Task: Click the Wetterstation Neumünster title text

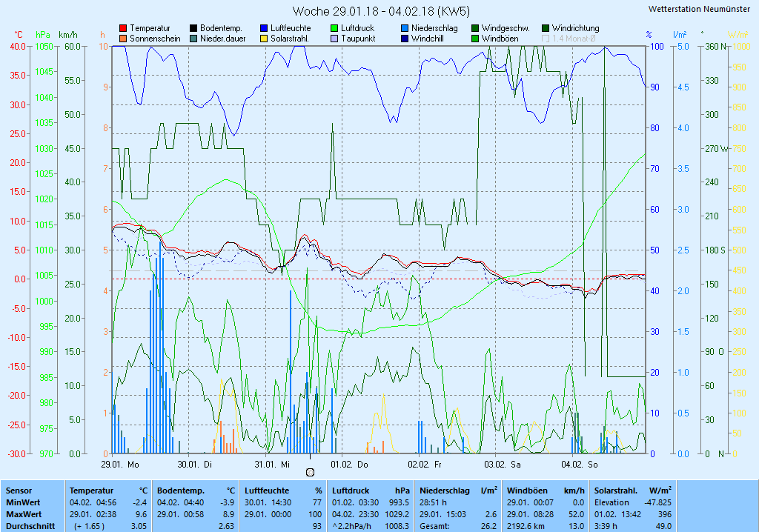Action: [699, 9]
